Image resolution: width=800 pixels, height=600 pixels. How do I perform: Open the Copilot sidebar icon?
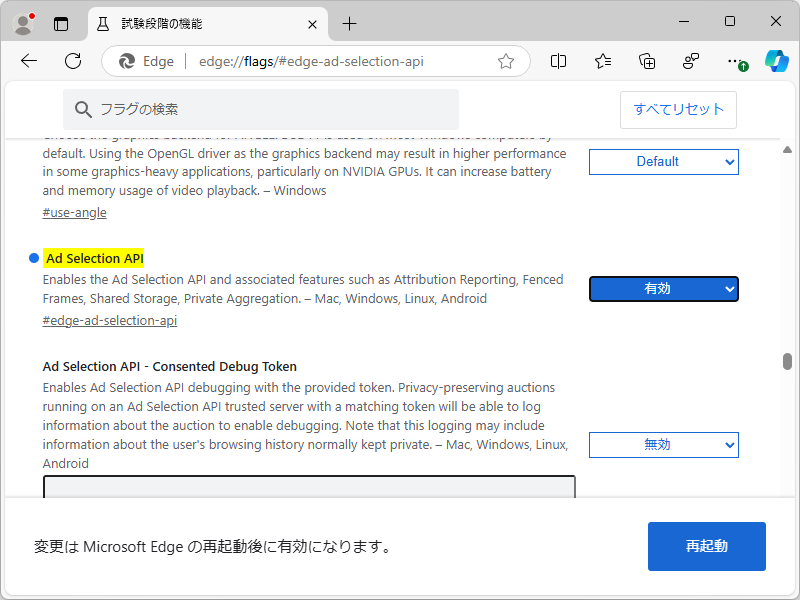coord(778,61)
